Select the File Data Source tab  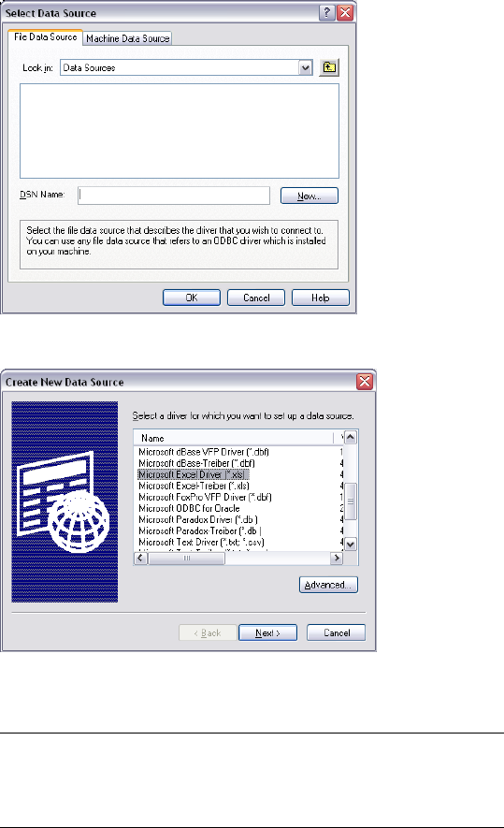click(x=46, y=37)
